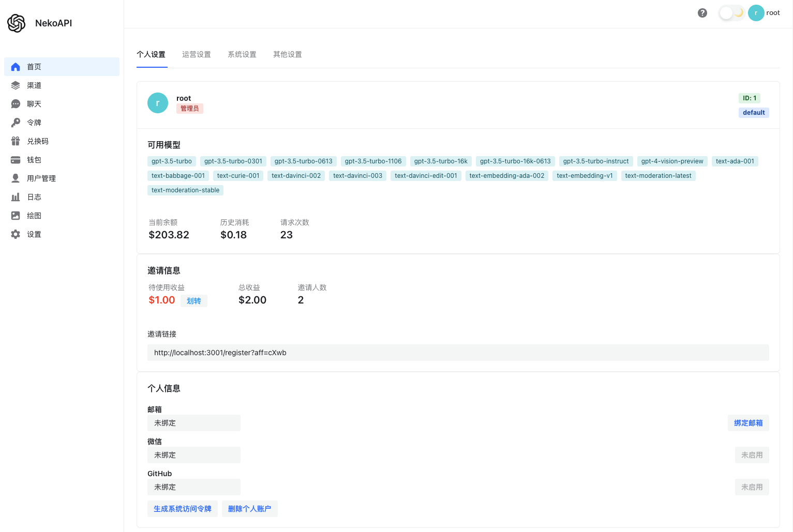This screenshot has height=532, width=793.
Task: Open the help question mark icon
Action: click(702, 13)
